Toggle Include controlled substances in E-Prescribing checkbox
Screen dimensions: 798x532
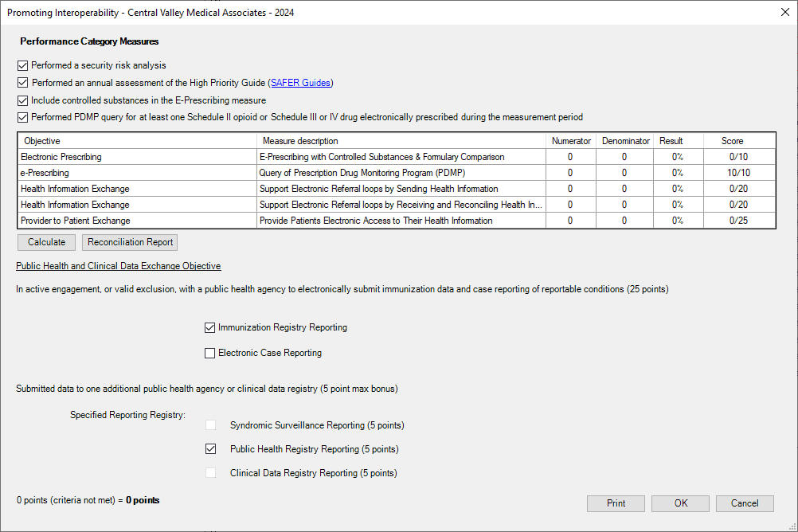(22, 100)
